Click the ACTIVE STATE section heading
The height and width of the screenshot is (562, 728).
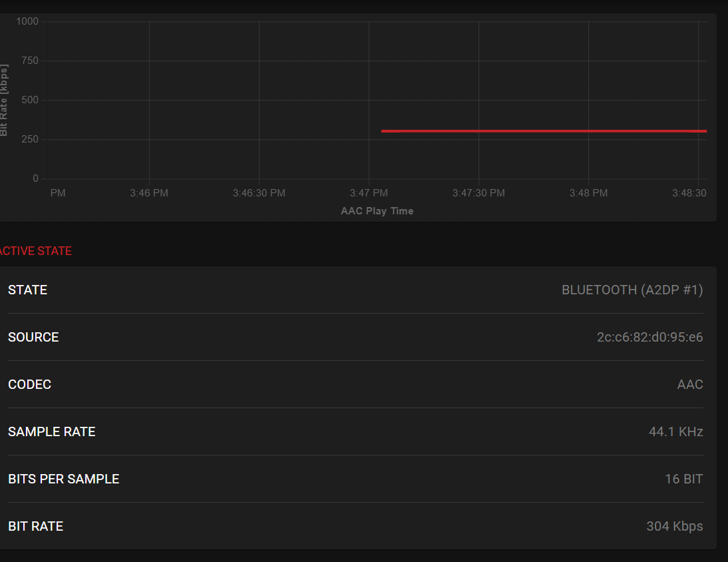[x=35, y=251]
